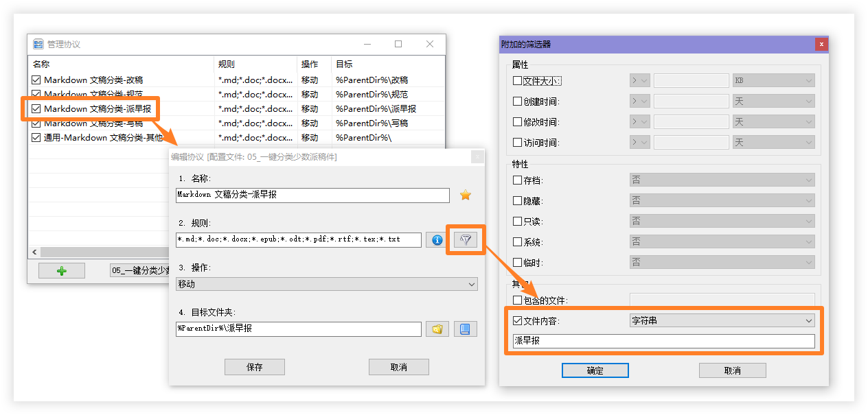Click the 派早报 file content text field
This screenshot has height=415, width=868.
[x=663, y=341]
